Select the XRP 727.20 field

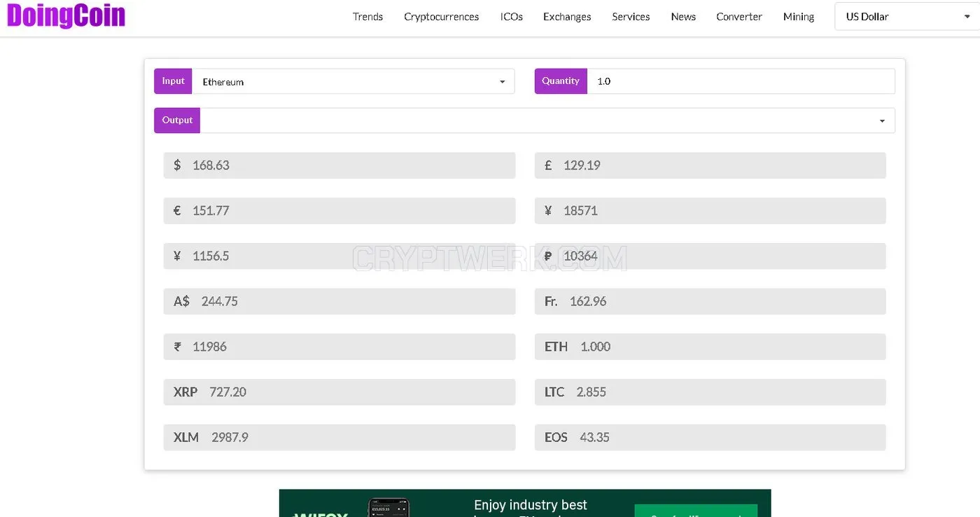tap(339, 392)
